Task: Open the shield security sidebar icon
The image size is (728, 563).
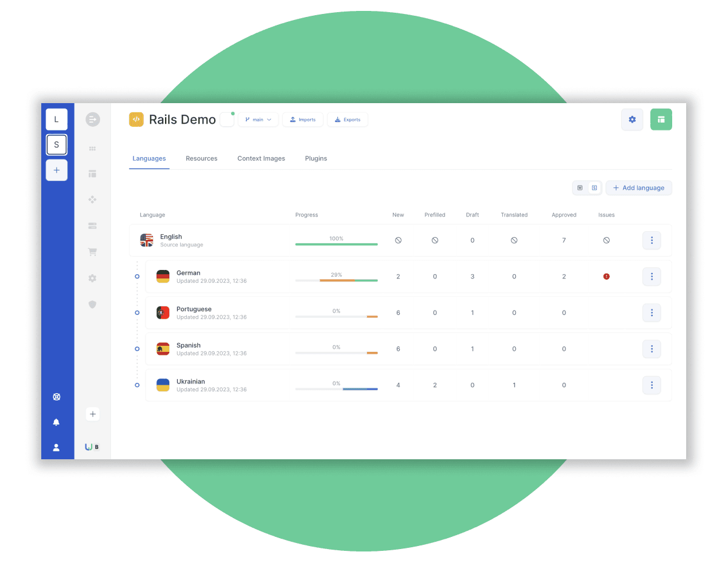Action: tap(92, 304)
